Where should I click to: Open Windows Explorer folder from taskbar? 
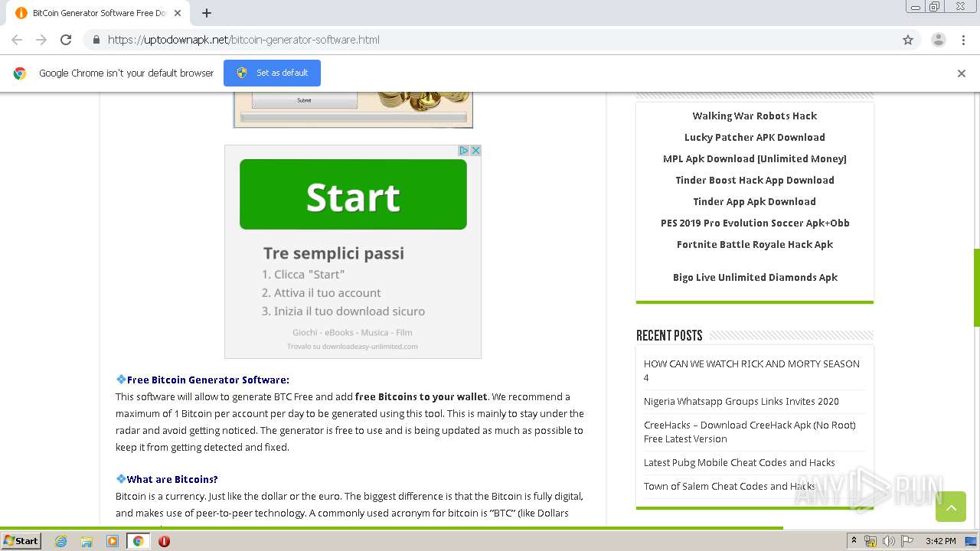point(87,541)
